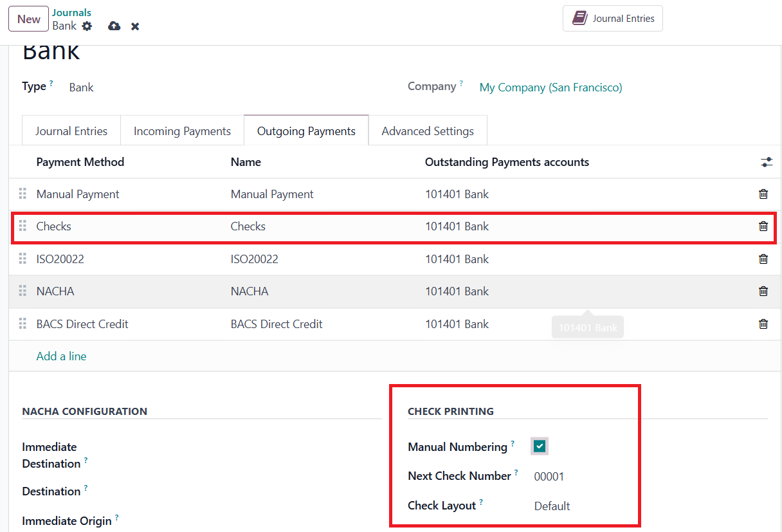
Task: Toggle the Manual Numbering checkbox
Action: pyautogui.click(x=540, y=446)
